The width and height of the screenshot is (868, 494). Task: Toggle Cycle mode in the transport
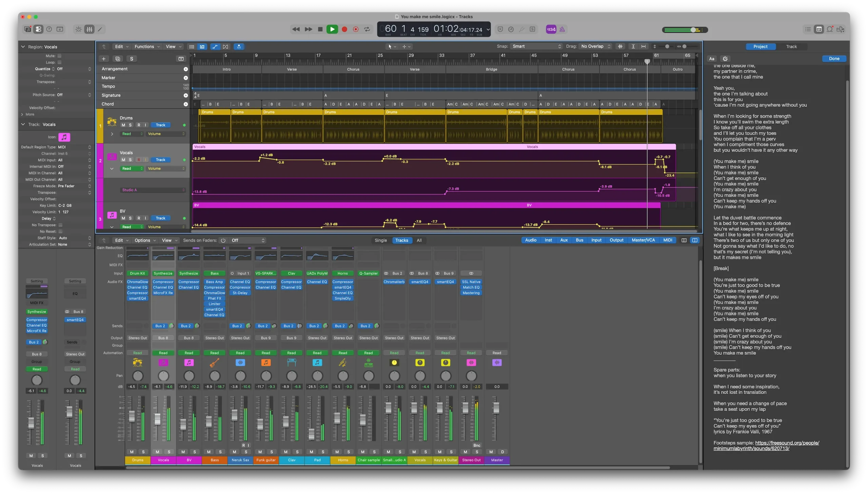(x=367, y=29)
